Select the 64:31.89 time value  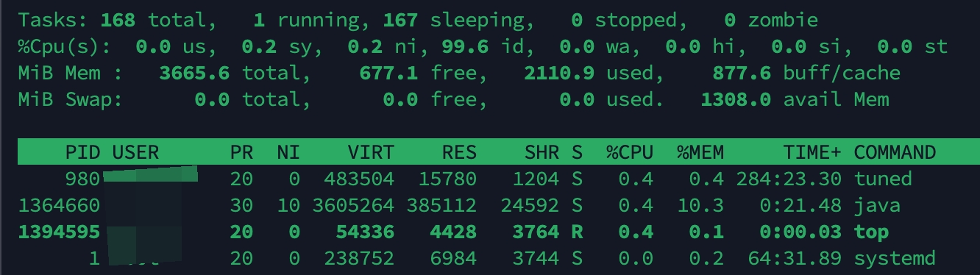795,259
